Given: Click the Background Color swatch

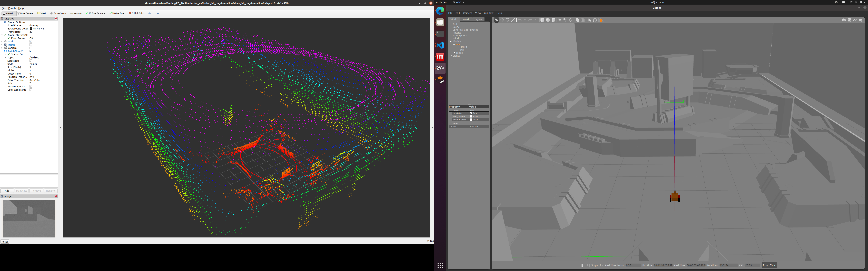Looking at the screenshot, I should tap(31, 29).
